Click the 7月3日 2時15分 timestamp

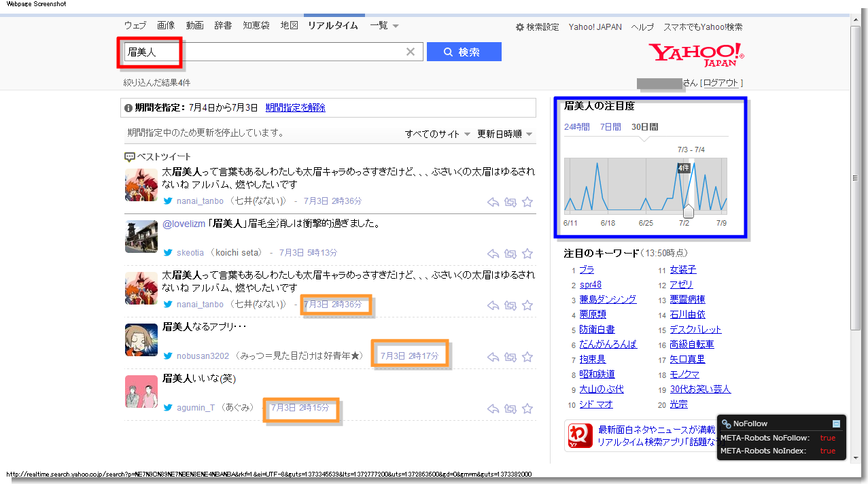(x=300, y=408)
